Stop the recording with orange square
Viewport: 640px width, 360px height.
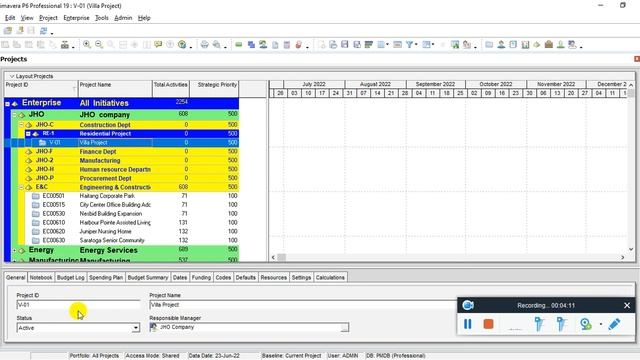point(488,324)
